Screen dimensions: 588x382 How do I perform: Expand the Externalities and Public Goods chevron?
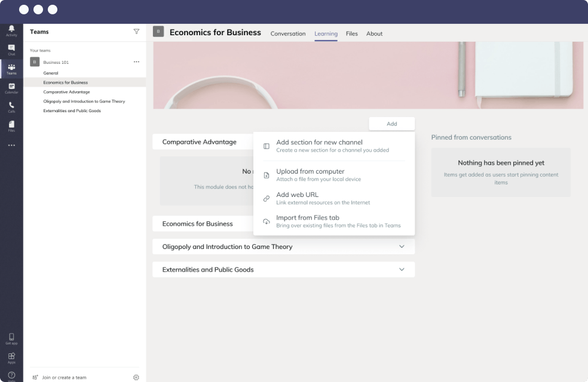[402, 269]
